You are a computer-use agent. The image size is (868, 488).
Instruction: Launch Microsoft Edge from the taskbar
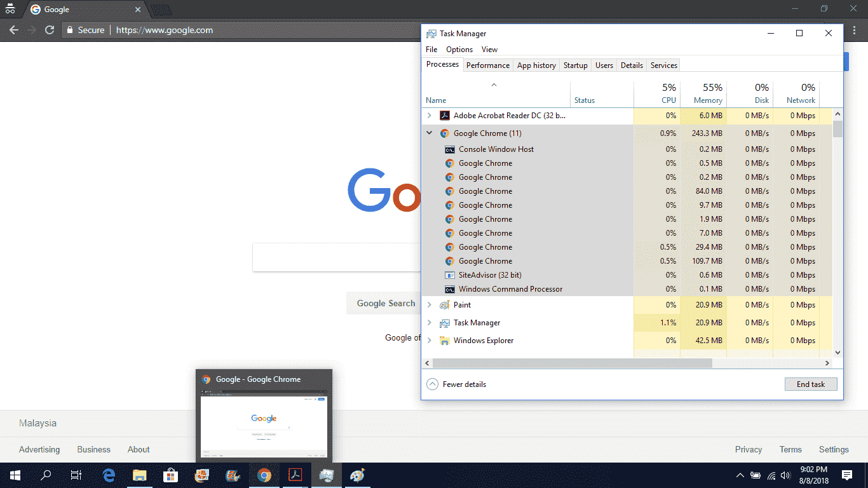click(109, 475)
